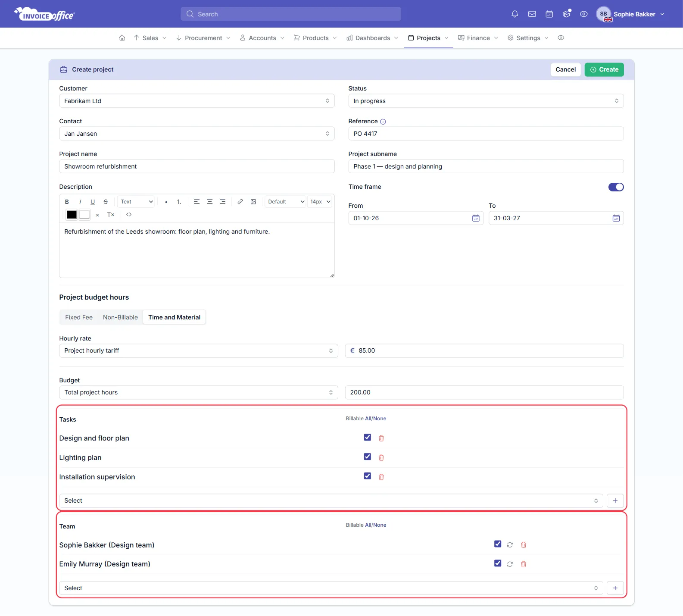Viewport: 683px width, 616px height.
Task: Open the Status dropdown
Action: click(x=486, y=101)
